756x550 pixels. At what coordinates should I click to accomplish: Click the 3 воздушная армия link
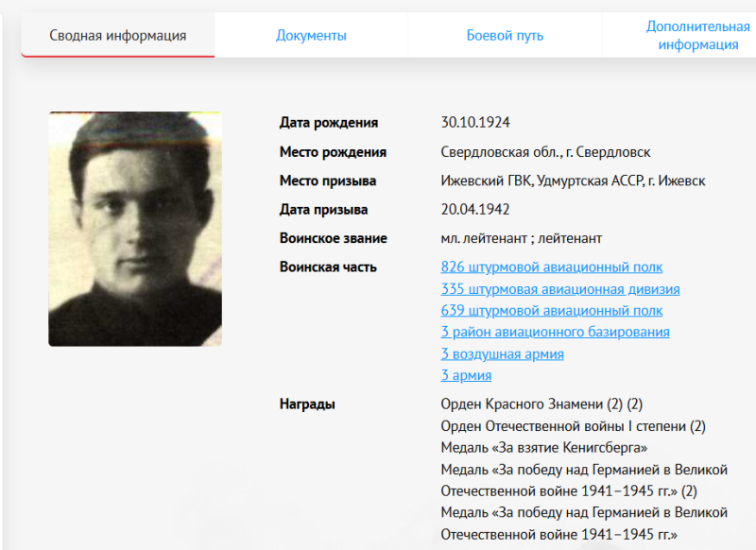point(502,353)
